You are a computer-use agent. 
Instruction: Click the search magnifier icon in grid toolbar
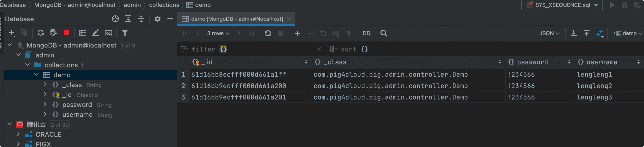pos(384,33)
